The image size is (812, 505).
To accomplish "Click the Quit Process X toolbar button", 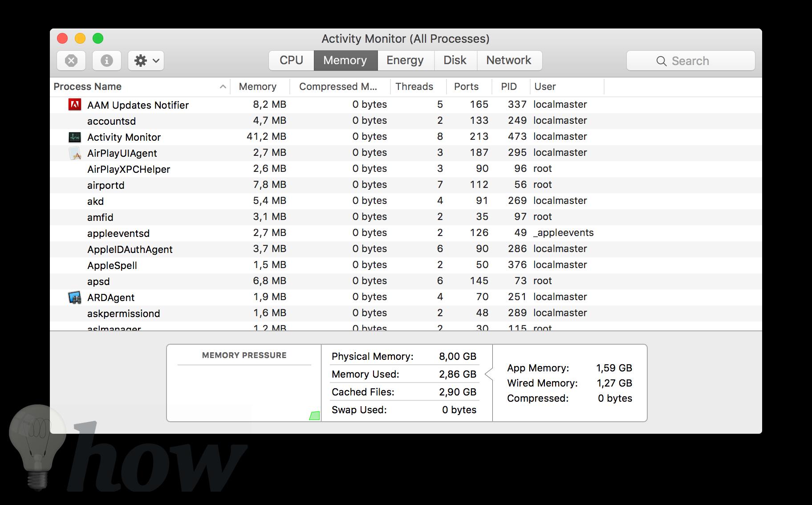I will tap(71, 61).
